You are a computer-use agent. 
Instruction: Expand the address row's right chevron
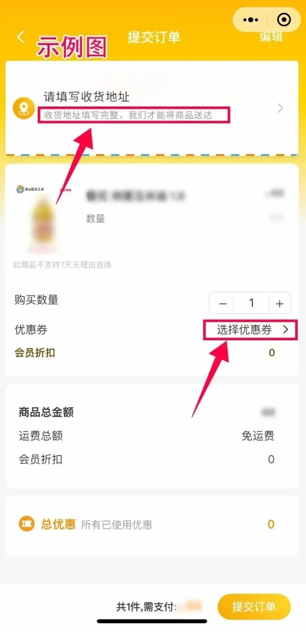pyautogui.click(x=281, y=108)
